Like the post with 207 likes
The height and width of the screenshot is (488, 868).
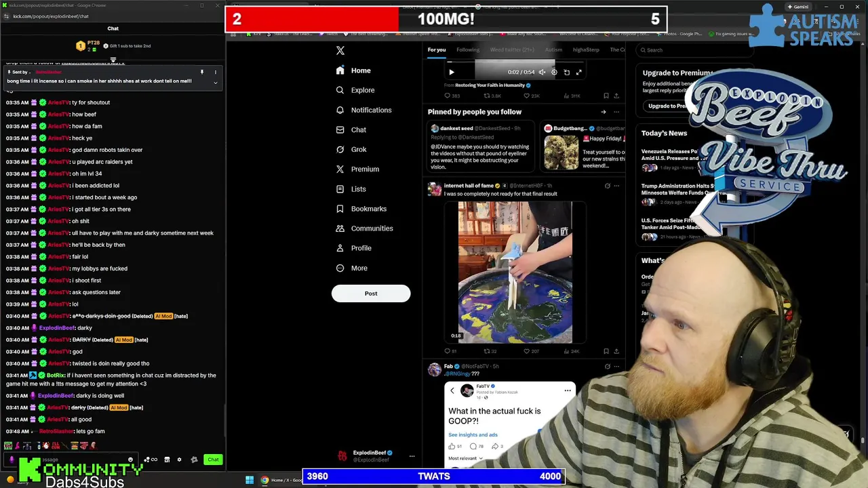530,351
